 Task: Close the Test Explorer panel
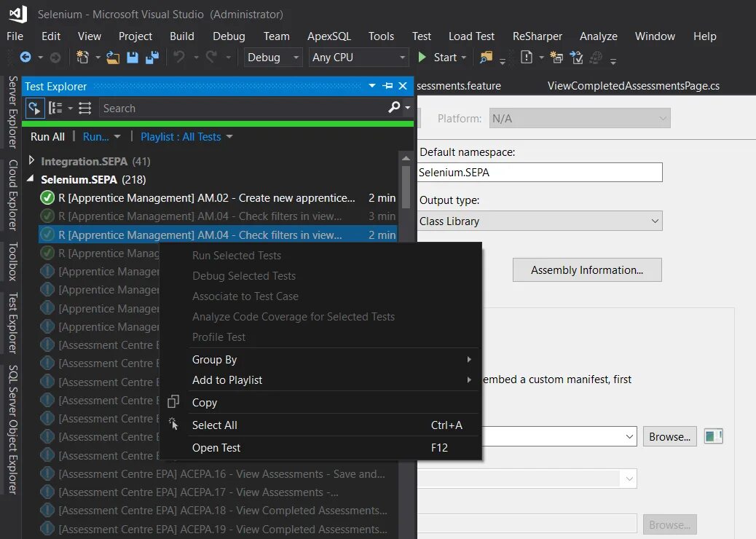point(403,86)
